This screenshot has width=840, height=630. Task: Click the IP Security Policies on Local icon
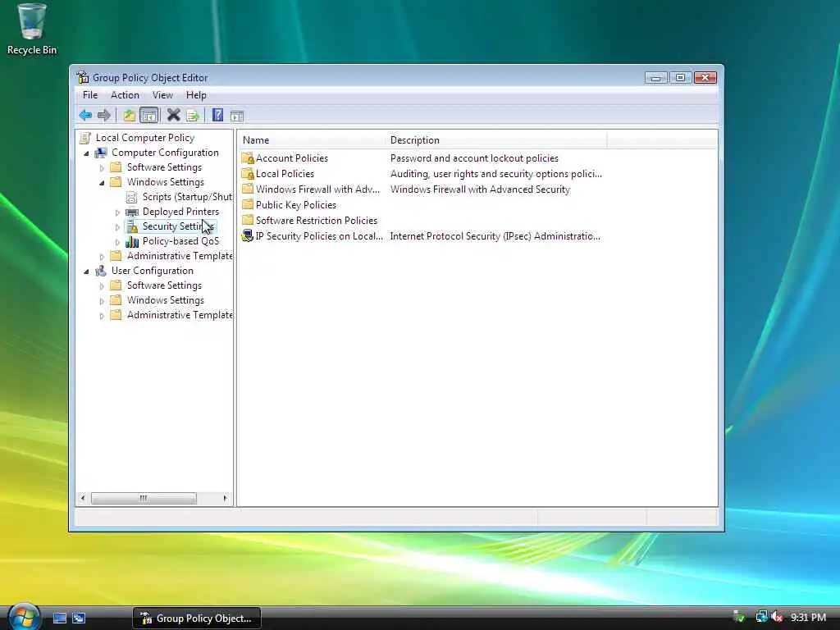(248, 235)
